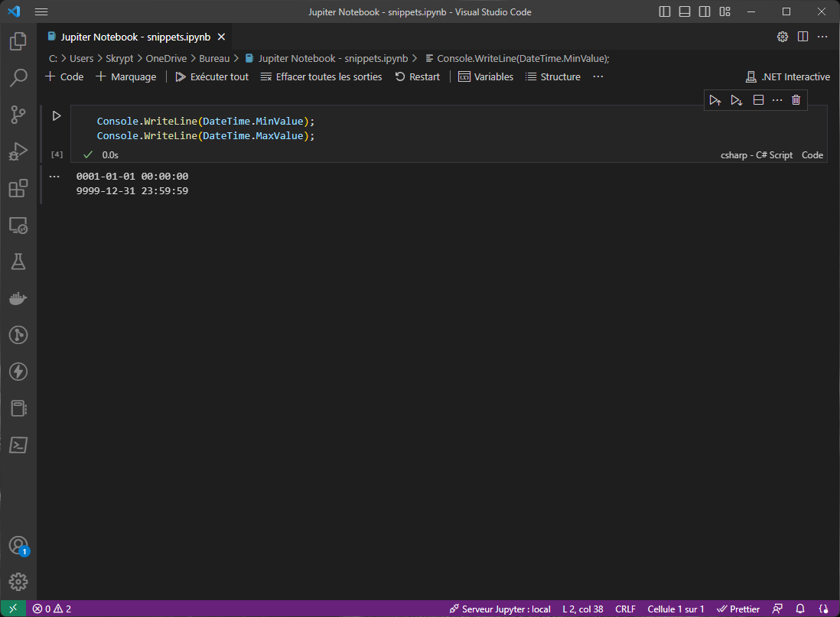Open the Docker sidebar panel
Image resolution: width=840 pixels, height=617 pixels.
(18, 298)
